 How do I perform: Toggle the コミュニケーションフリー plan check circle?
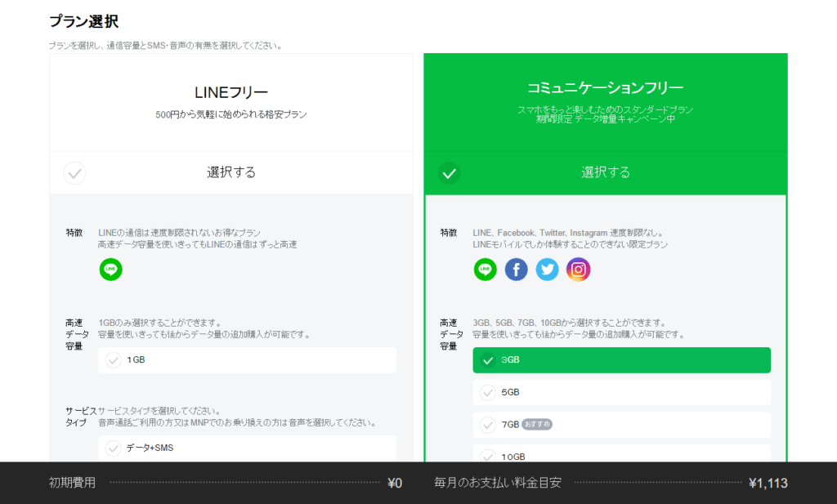coord(450,173)
